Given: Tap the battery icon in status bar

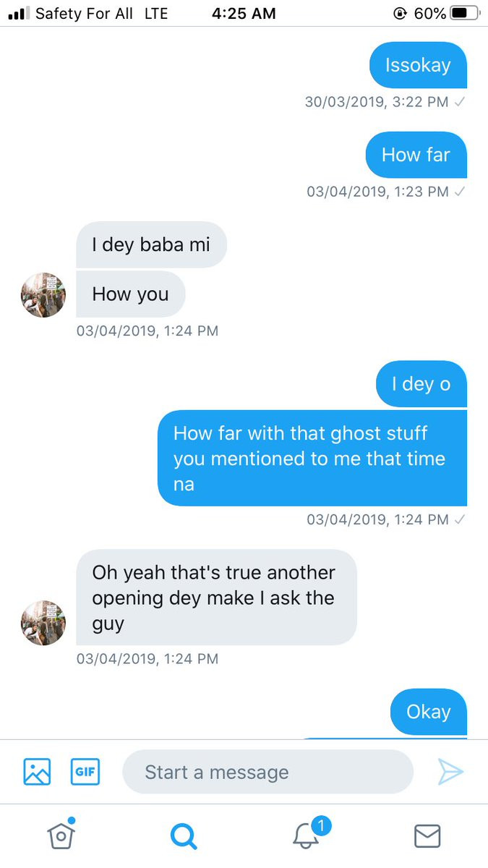Looking at the screenshot, I should 464,13.
